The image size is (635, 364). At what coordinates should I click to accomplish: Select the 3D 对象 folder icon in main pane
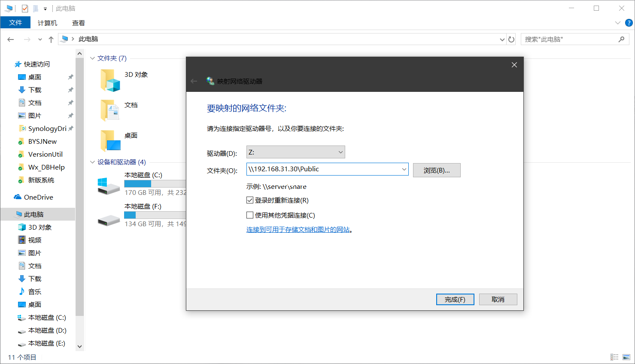(x=110, y=81)
